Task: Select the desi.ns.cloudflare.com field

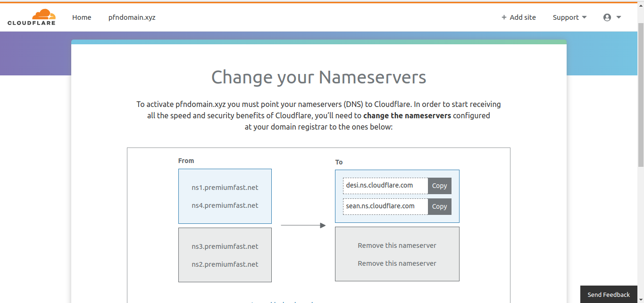Action: point(385,186)
